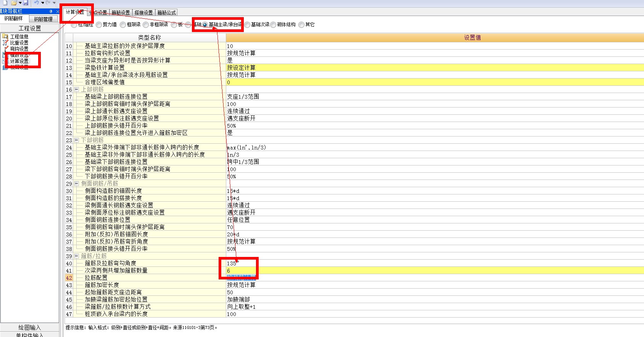Click the Open folder icon in toolbar

click(x=14, y=3)
